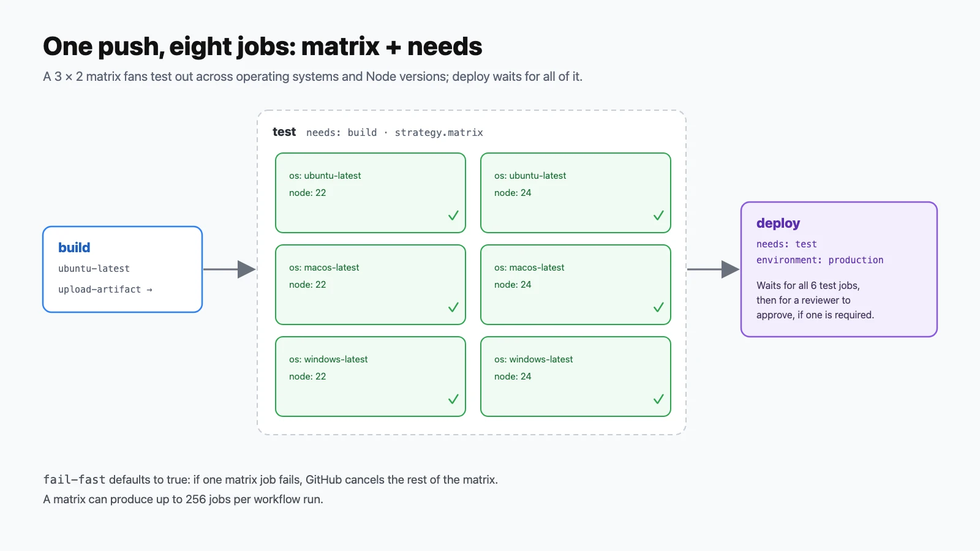Image resolution: width=980 pixels, height=551 pixels.
Task: Click 'os: ubuntu-latest' in the node 22 card
Action: coord(325,176)
